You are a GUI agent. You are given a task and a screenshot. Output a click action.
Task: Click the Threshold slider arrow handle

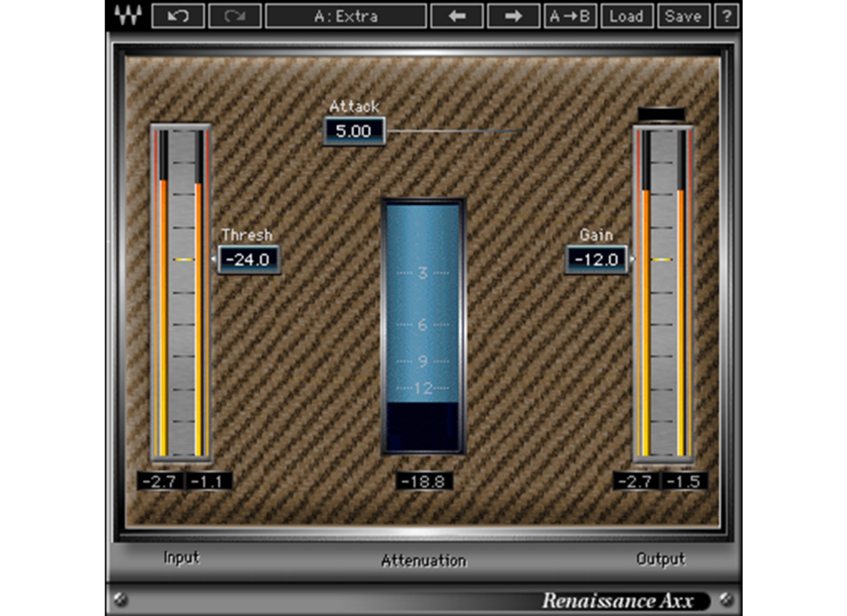(214, 259)
